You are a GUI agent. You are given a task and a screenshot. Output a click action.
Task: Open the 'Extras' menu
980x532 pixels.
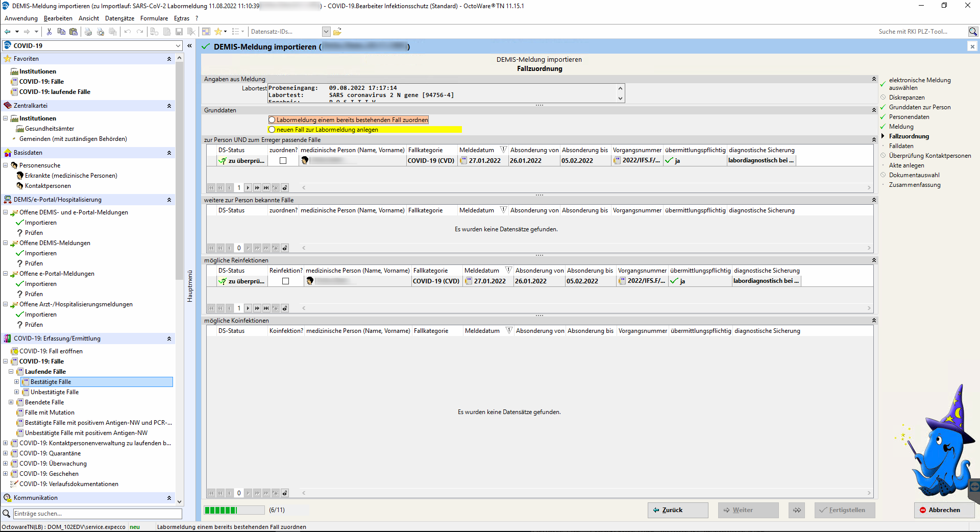(x=181, y=18)
